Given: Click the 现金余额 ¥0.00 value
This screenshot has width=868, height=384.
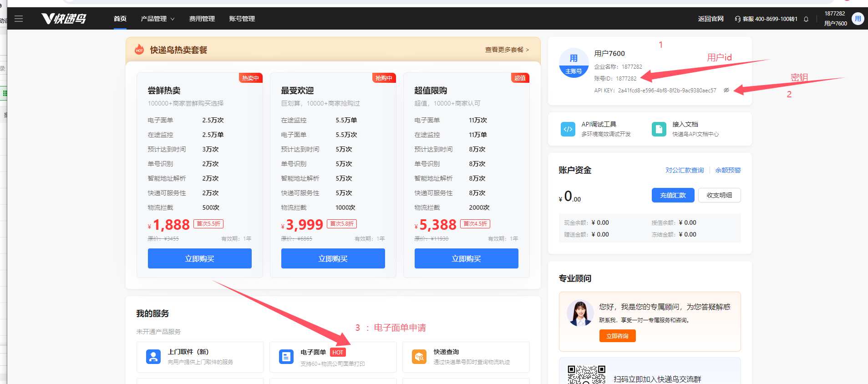Looking at the screenshot, I should (600, 222).
